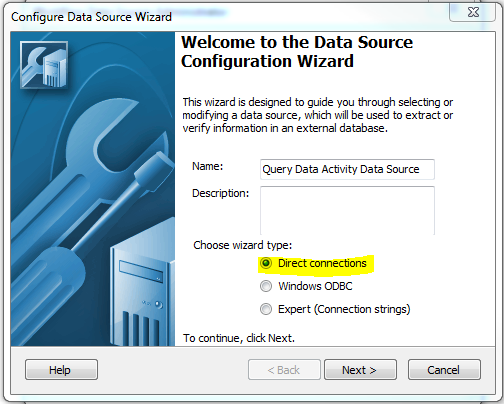The width and height of the screenshot is (504, 404).
Task: Click the Next > button
Action: [360, 370]
